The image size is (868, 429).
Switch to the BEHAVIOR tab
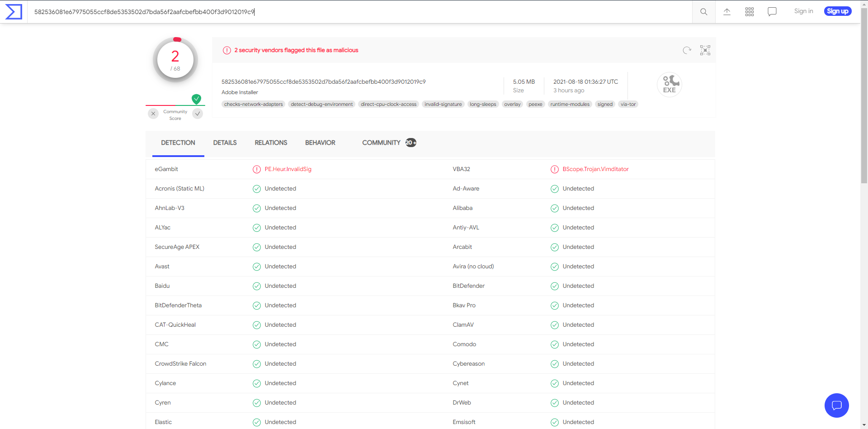click(320, 143)
